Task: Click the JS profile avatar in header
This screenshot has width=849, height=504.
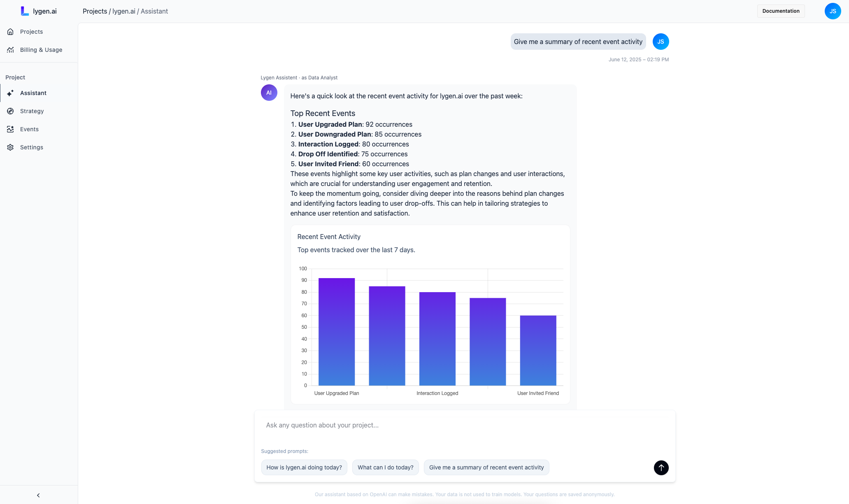Action: pos(833,11)
